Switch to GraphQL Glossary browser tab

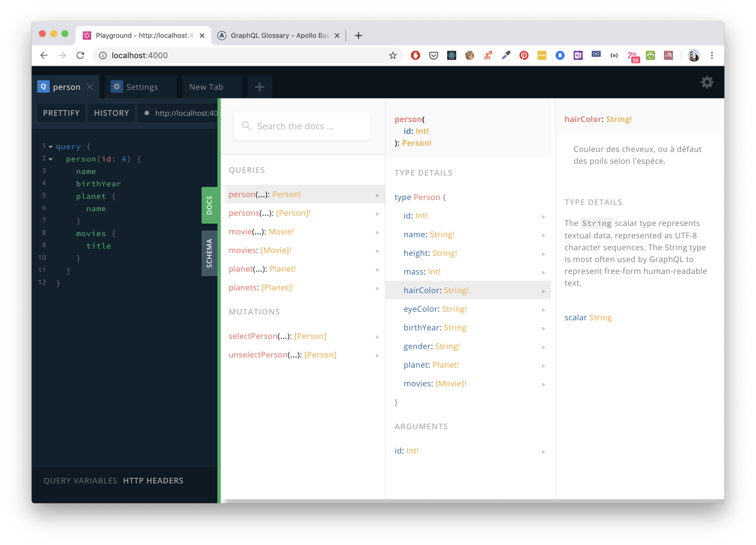tap(279, 36)
